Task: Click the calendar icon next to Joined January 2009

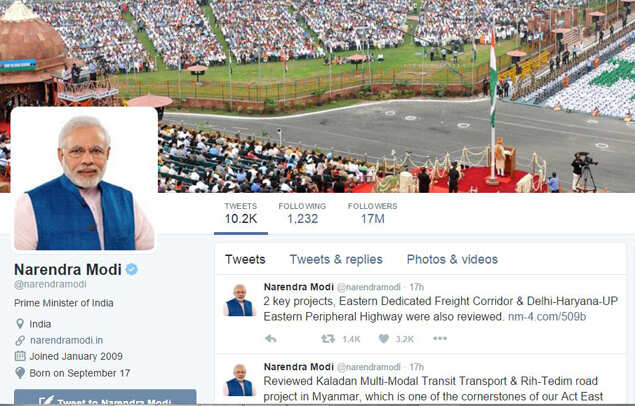Action: click(20, 356)
